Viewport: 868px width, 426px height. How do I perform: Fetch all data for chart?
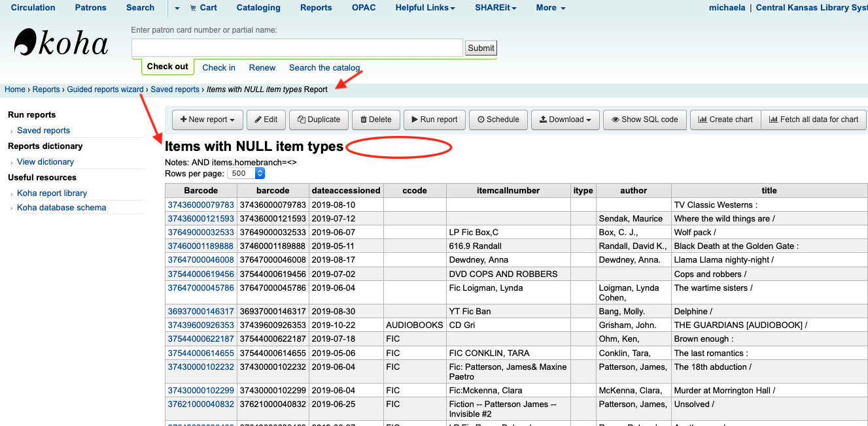pyautogui.click(x=814, y=120)
